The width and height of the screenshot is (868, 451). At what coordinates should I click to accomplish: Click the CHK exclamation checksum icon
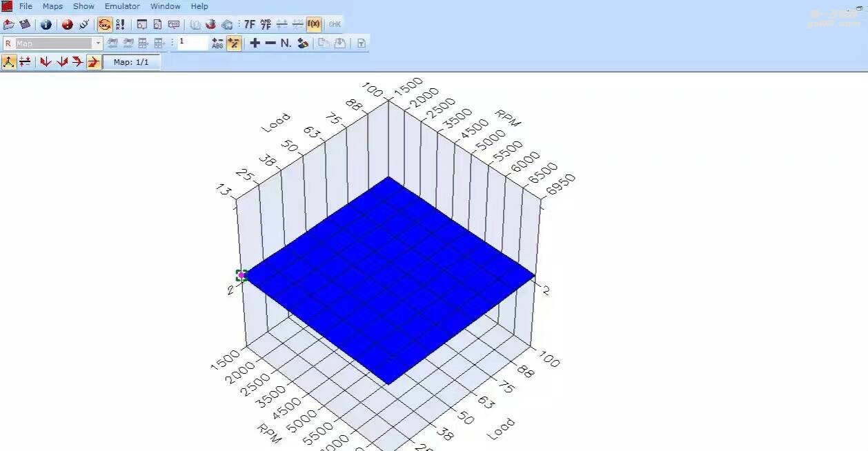click(x=120, y=25)
